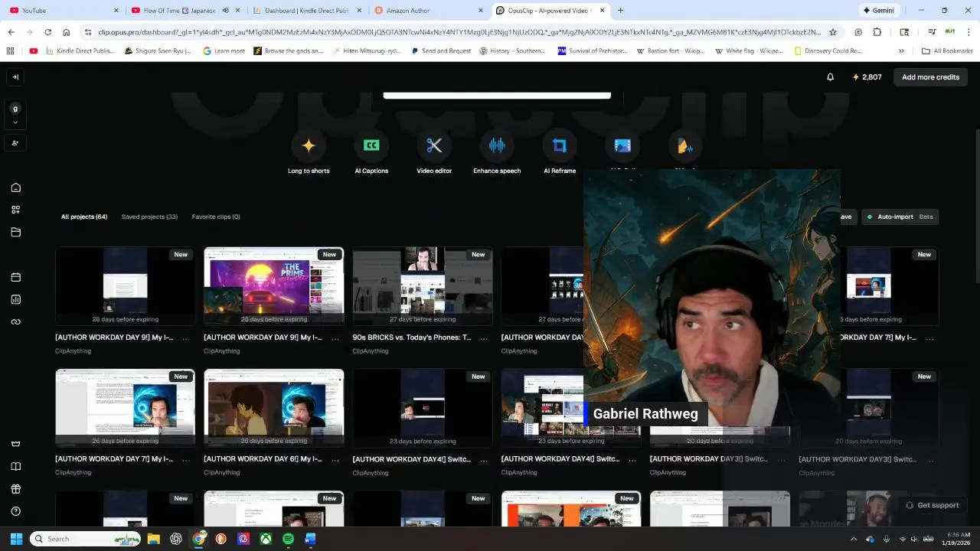
Task: Click the crown icon in the sidebar
Action: [15, 444]
